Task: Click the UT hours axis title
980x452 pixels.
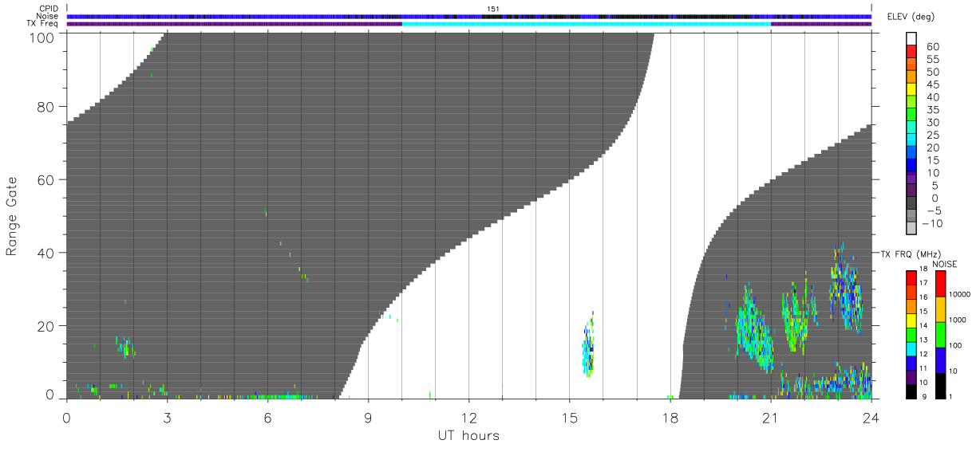Action: [x=468, y=435]
